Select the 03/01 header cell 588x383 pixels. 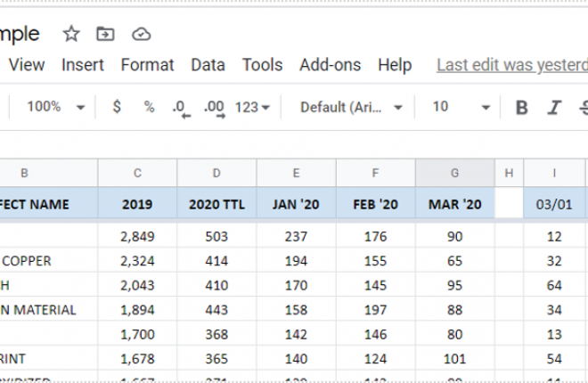coord(554,204)
